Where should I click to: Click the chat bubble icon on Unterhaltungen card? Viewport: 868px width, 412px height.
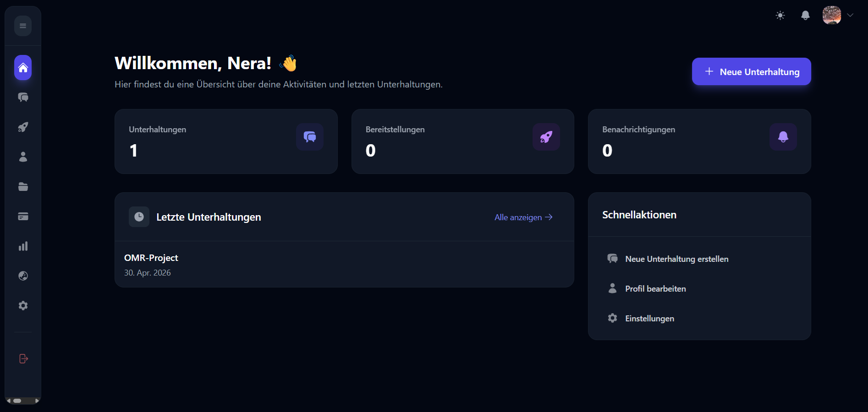pyautogui.click(x=309, y=136)
